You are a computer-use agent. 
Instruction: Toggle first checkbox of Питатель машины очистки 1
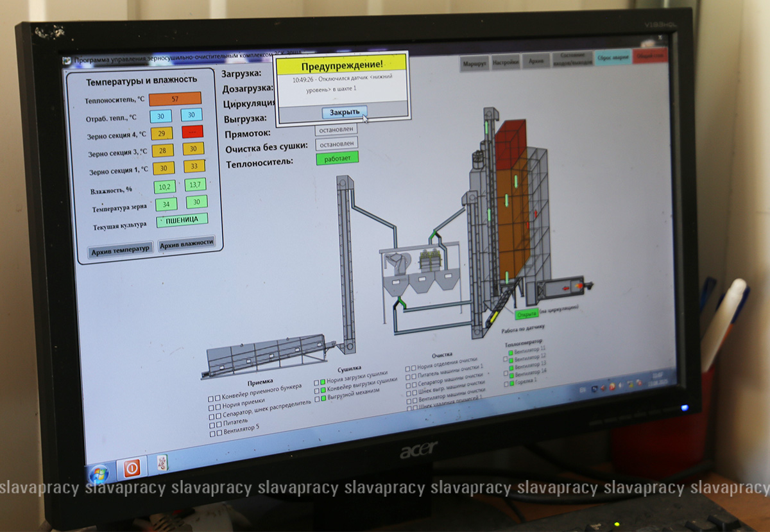point(408,377)
